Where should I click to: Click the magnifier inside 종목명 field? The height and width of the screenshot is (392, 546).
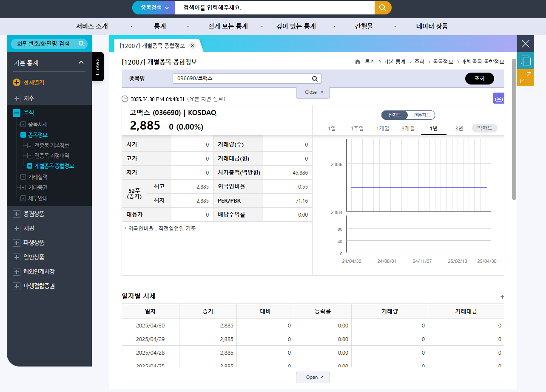(315, 79)
